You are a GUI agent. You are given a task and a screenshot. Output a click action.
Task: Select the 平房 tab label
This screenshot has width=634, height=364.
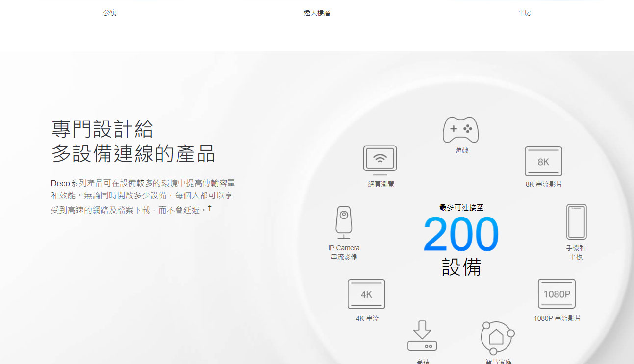(x=524, y=13)
